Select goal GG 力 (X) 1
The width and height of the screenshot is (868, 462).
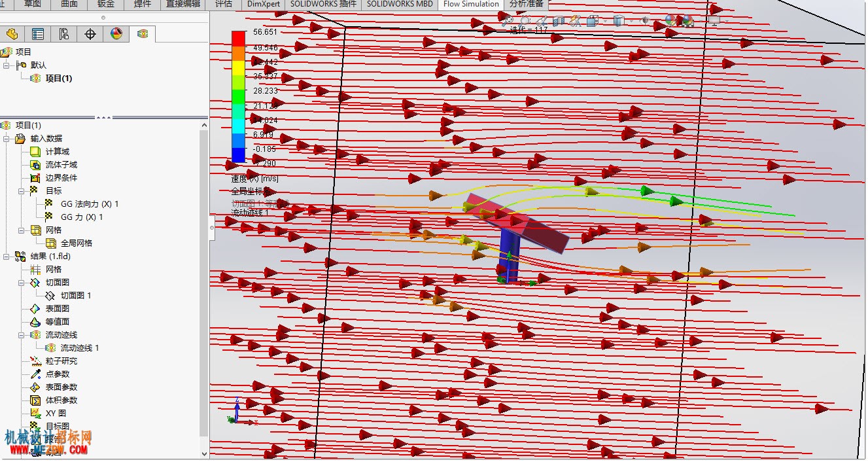pyautogui.click(x=82, y=217)
